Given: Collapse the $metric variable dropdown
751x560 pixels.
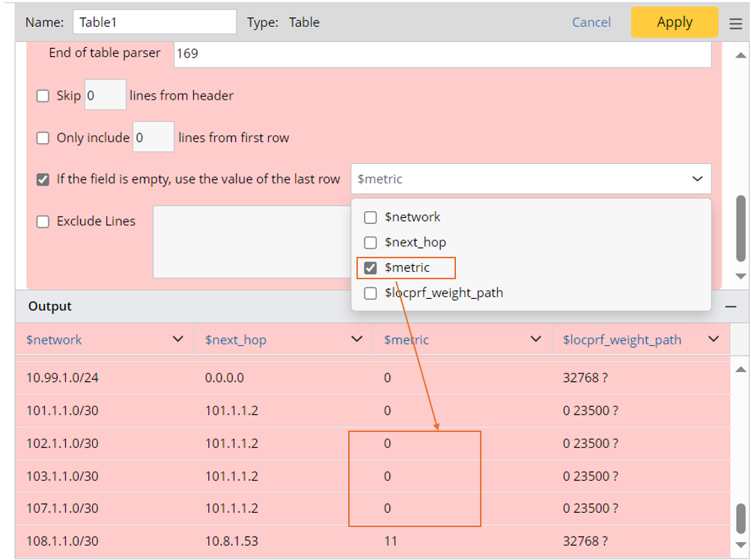Looking at the screenshot, I should coord(697,180).
